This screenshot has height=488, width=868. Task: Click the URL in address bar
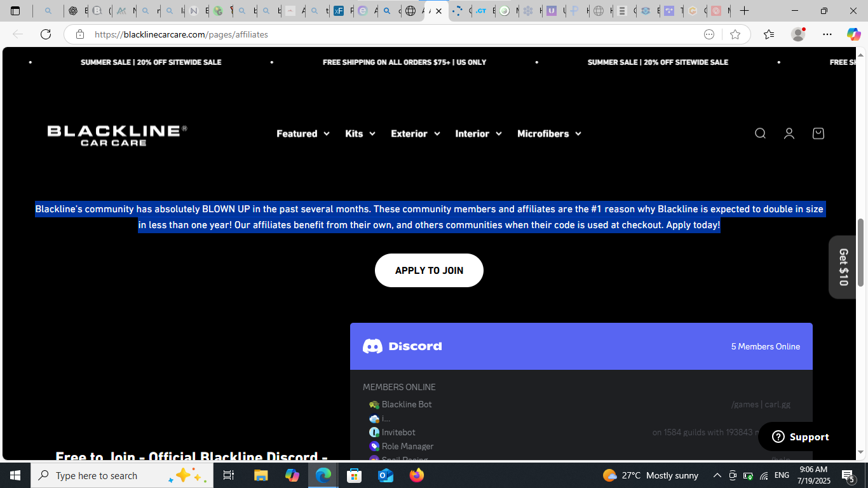181,34
